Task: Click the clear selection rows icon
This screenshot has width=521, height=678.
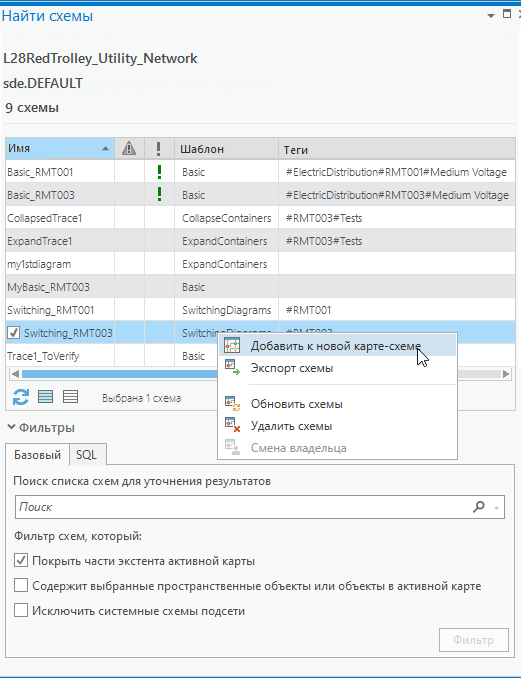Action: pos(70,397)
